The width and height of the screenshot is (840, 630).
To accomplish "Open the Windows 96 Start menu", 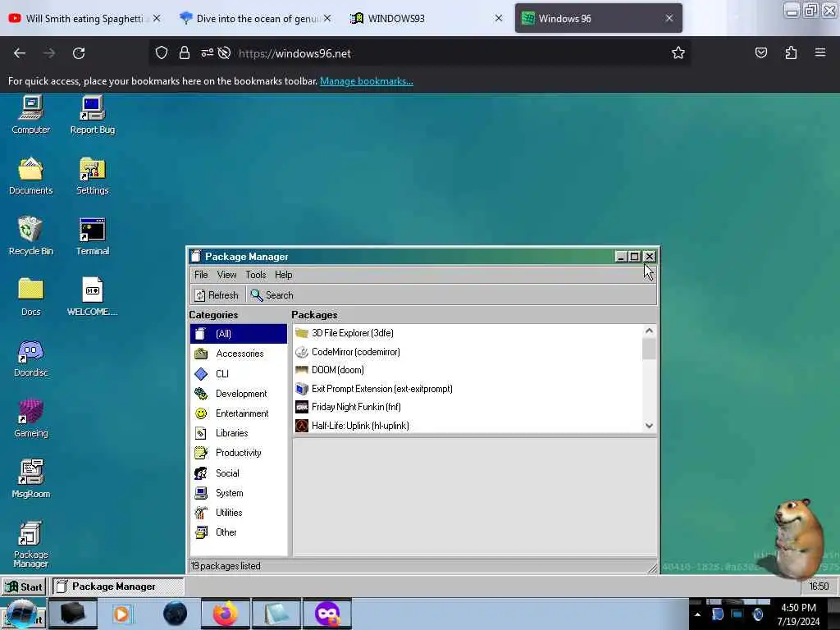I will pyautogui.click(x=24, y=587).
